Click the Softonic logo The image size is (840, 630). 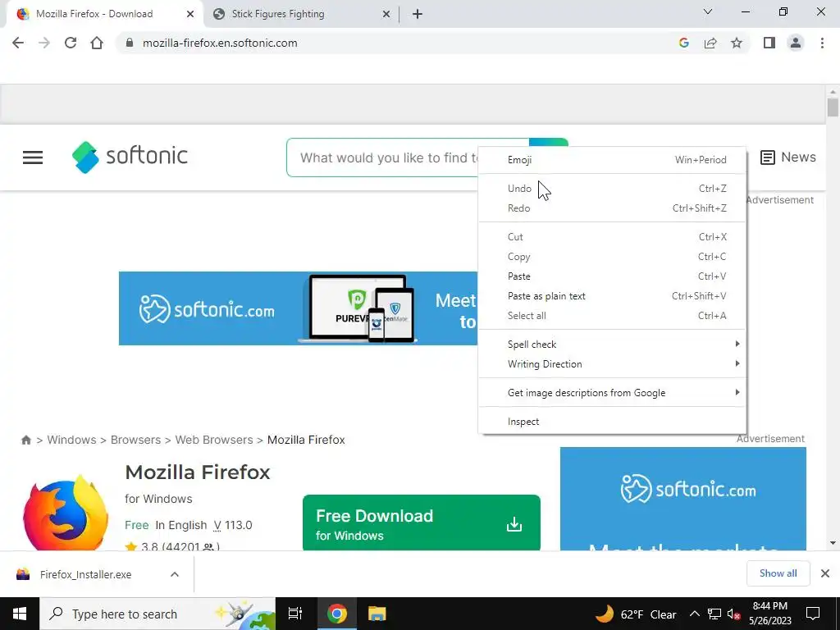(130, 157)
